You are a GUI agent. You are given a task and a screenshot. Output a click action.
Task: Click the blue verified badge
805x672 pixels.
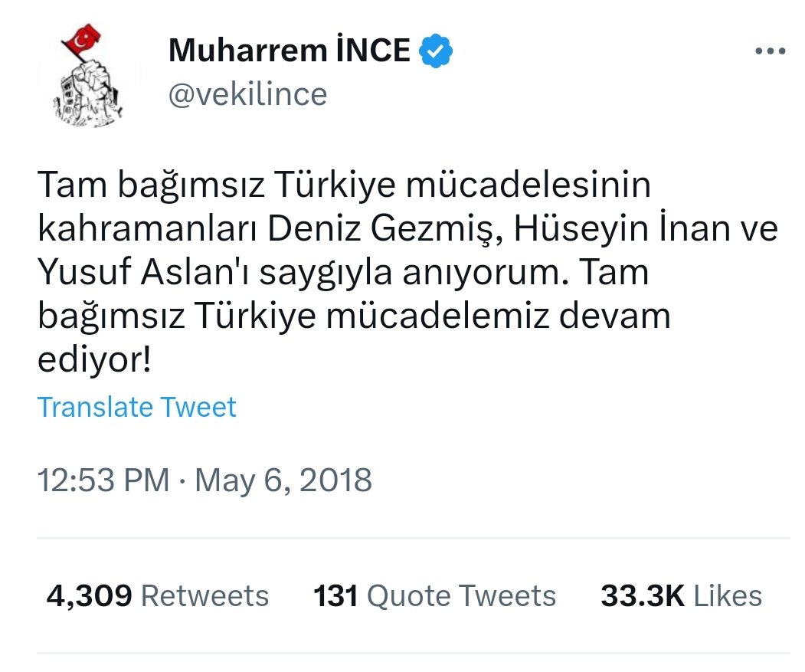tap(437, 51)
